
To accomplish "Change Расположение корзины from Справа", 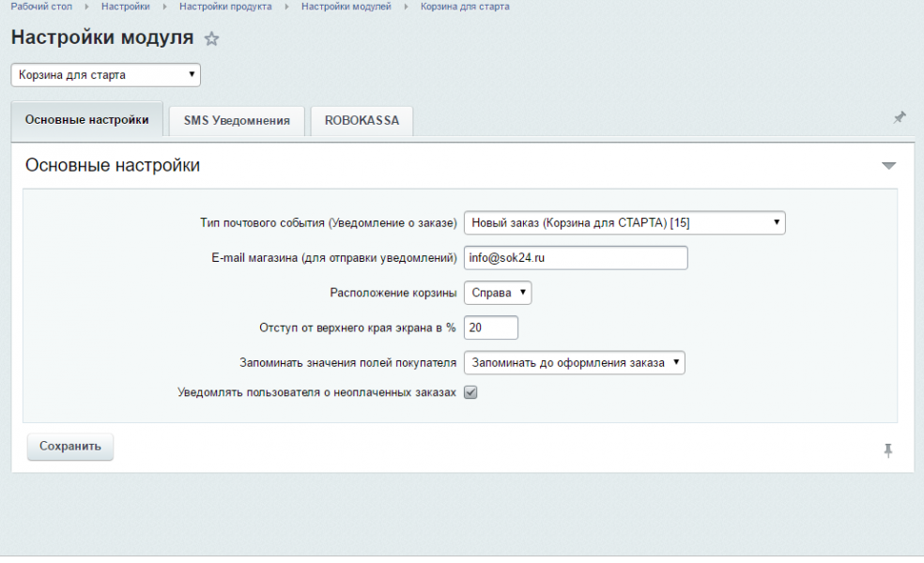I will coord(497,292).
